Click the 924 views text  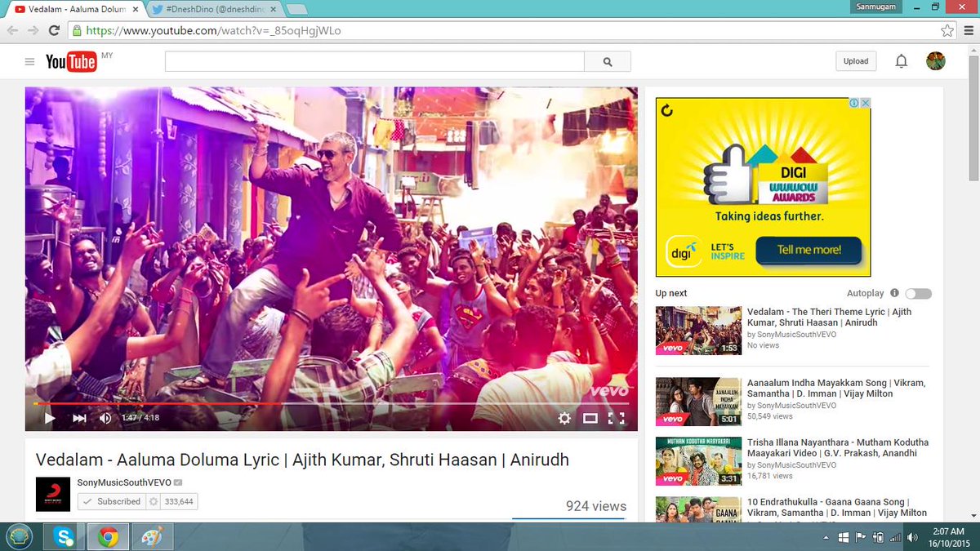(596, 506)
